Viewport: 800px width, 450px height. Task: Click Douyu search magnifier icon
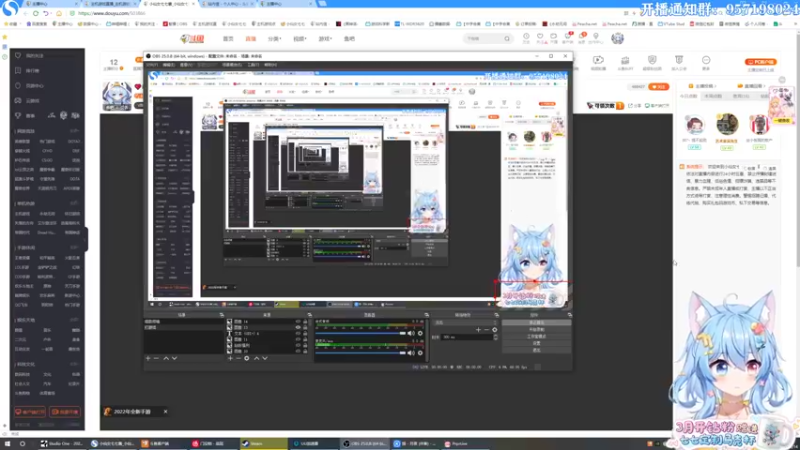[x=507, y=39]
